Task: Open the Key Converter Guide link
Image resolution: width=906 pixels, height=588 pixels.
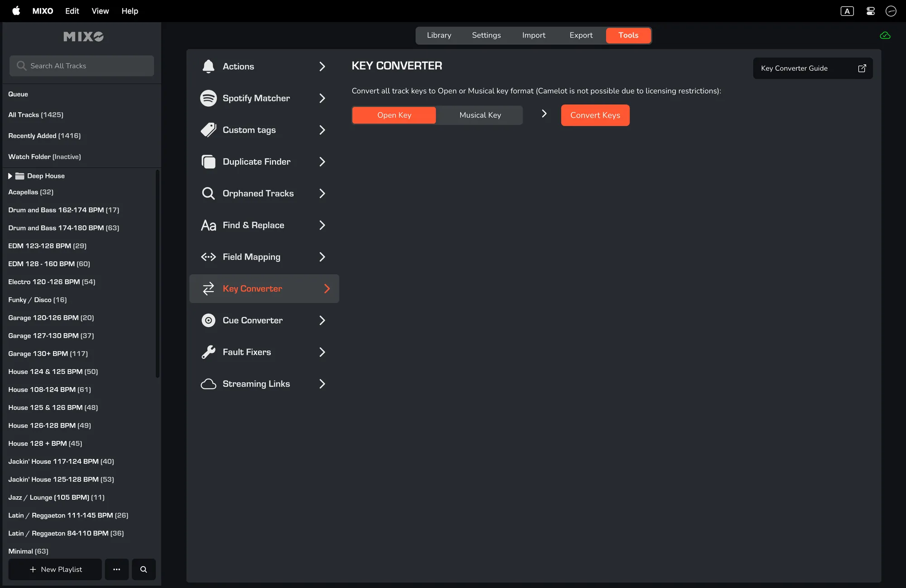Action: coord(813,68)
